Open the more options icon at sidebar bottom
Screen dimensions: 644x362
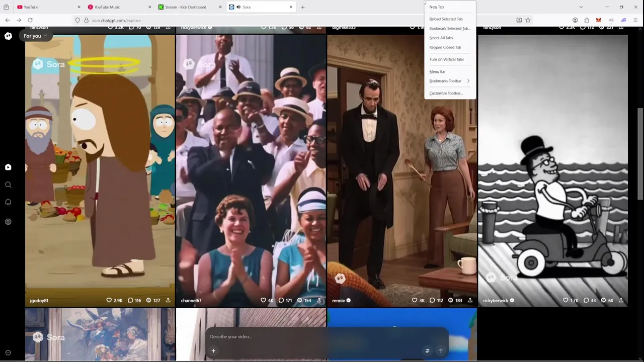[x=8, y=353]
